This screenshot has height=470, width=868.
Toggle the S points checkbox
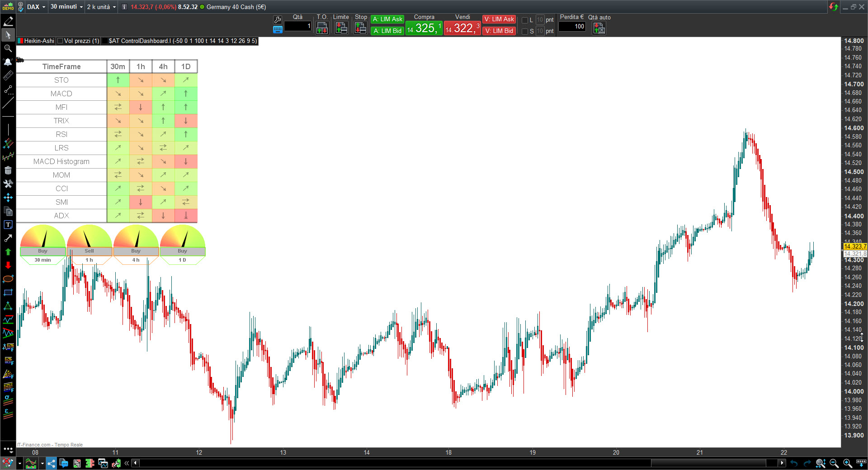[525, 31]
